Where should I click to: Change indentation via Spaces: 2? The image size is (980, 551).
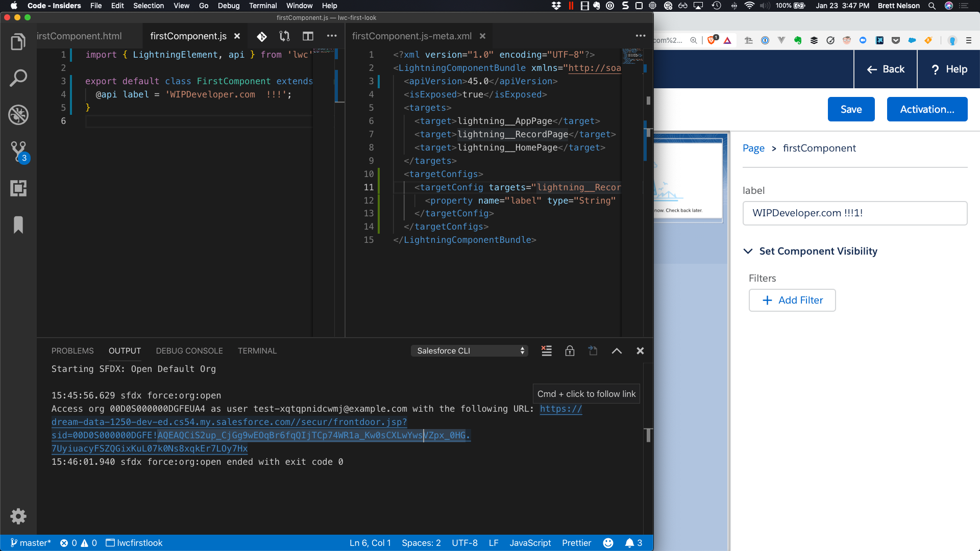coord(421,543)
